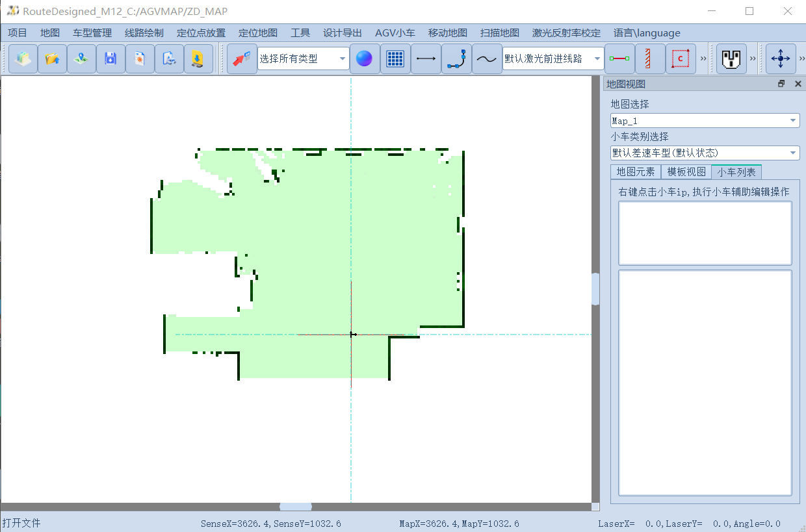Switch to the 小车列表 tab
The height and width of the screenshot is (532, 806).
[x=736, y=172]
